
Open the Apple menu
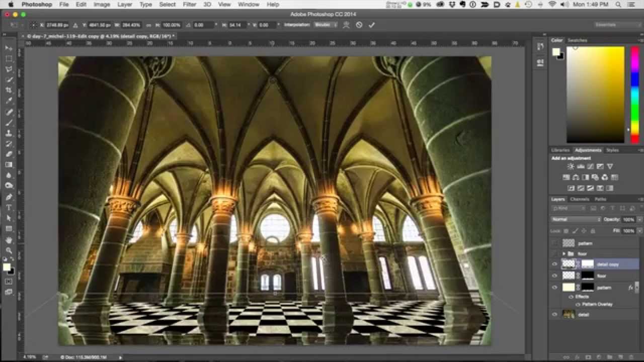click(x=11, y=4)
